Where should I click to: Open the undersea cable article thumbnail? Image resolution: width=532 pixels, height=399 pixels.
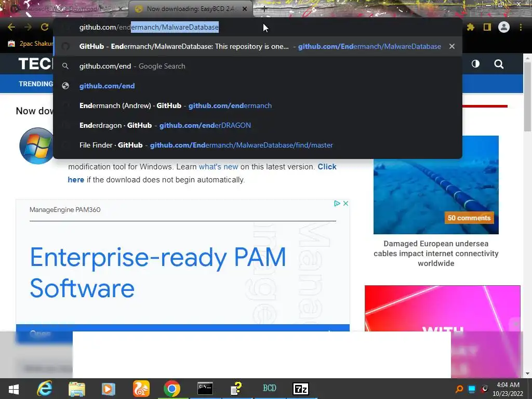(436, 185)
